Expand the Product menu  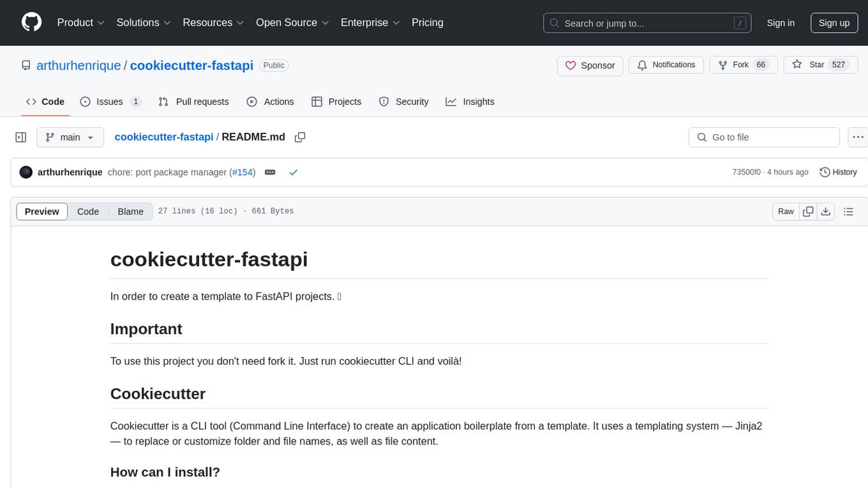coord(80,22)
